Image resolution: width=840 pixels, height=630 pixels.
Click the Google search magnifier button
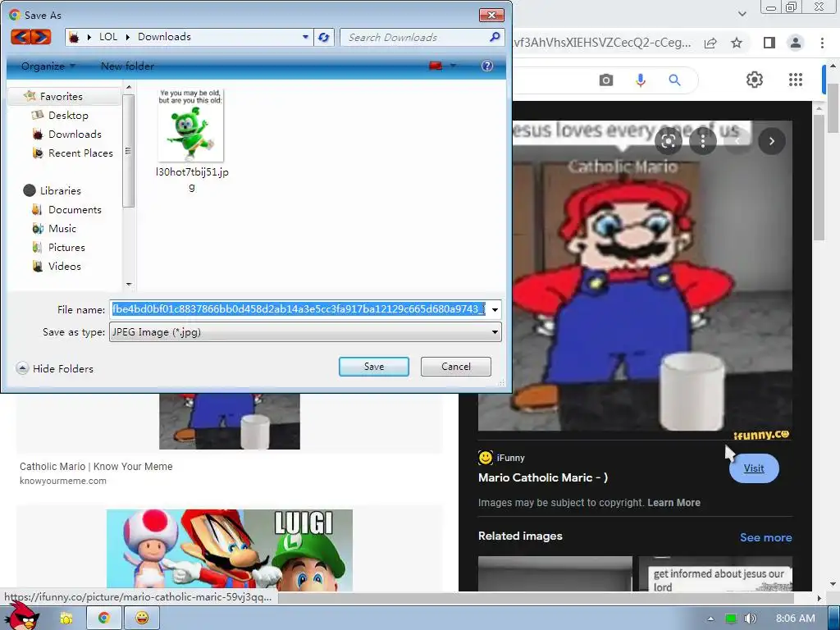coord(674,80)
